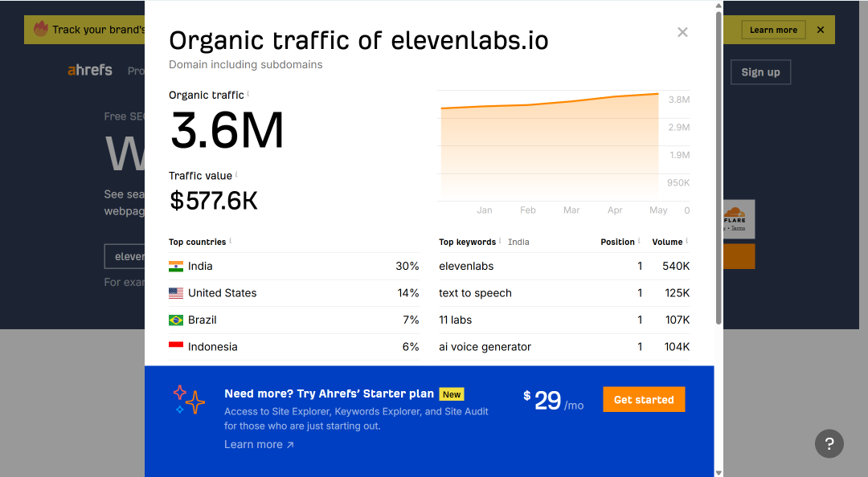Click the 30% India share value
The image size is (868, 477).
pos(407,266)
